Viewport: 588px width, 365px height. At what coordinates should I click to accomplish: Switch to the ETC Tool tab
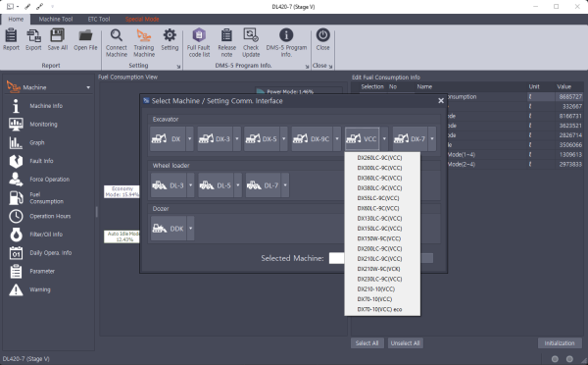tap(99, 20)
